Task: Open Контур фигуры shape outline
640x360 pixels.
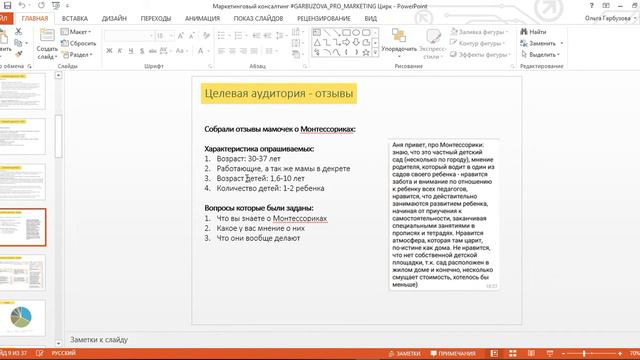Action: (478, 43)
